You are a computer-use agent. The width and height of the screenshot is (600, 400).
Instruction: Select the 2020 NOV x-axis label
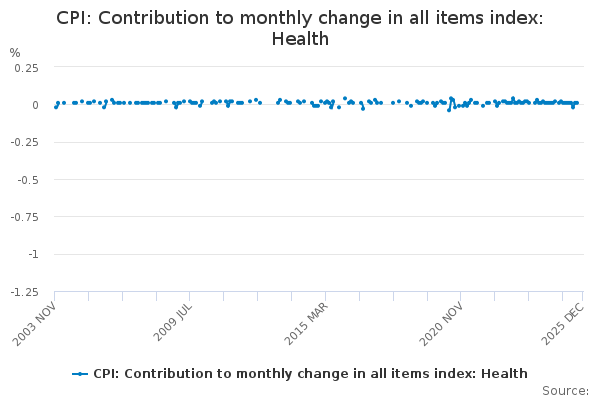coord(441,324)
